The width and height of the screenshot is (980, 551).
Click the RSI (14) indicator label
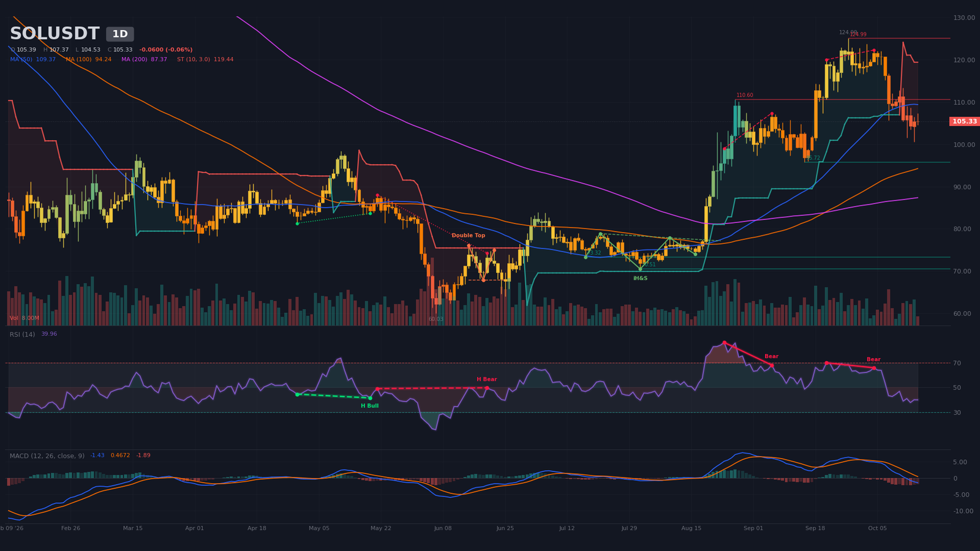pyautogui.click(x=22, y=334)
